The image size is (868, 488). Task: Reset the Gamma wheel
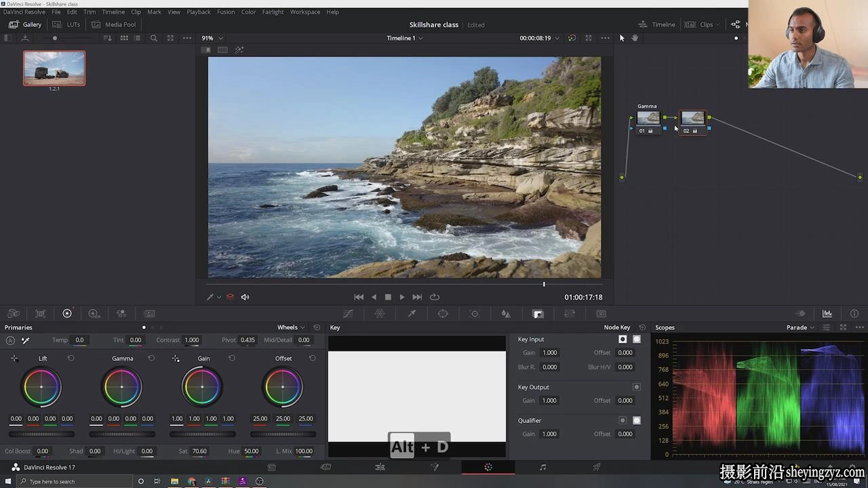[x=151, y=359]
